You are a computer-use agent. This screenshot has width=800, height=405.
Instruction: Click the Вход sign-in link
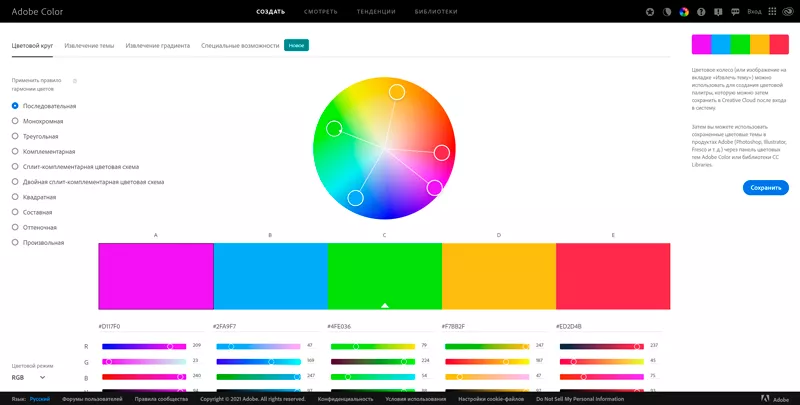(x=754, y=12)
